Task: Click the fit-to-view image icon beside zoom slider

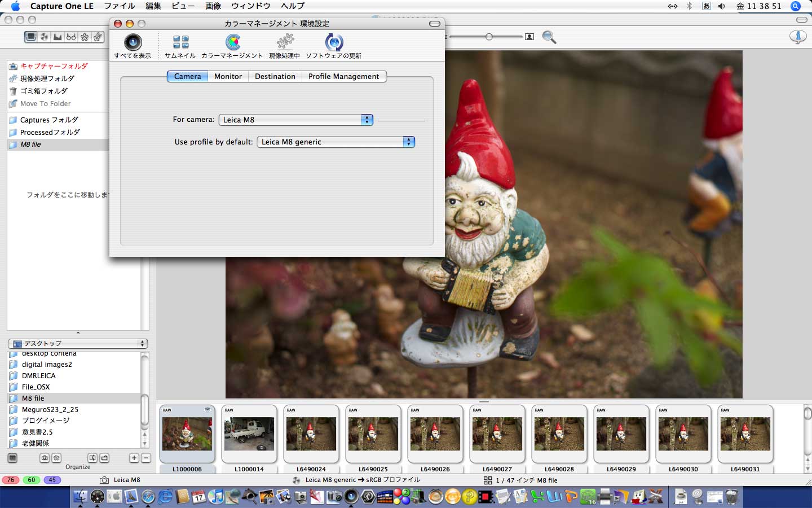Action: point(529,37)
